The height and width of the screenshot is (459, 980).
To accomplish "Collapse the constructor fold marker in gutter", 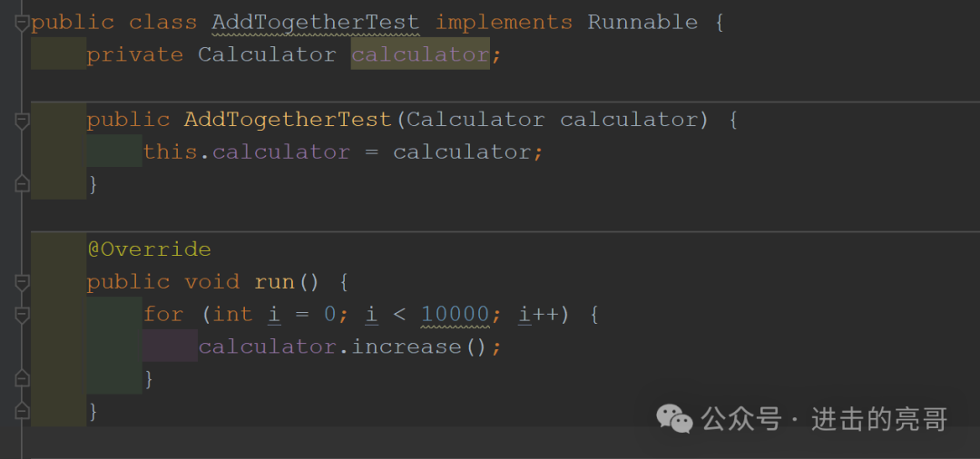I will [22, 121].
